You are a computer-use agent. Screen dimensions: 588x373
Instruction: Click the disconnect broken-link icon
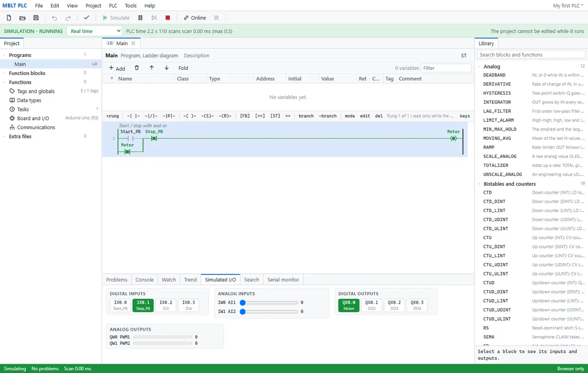(216, 18)
